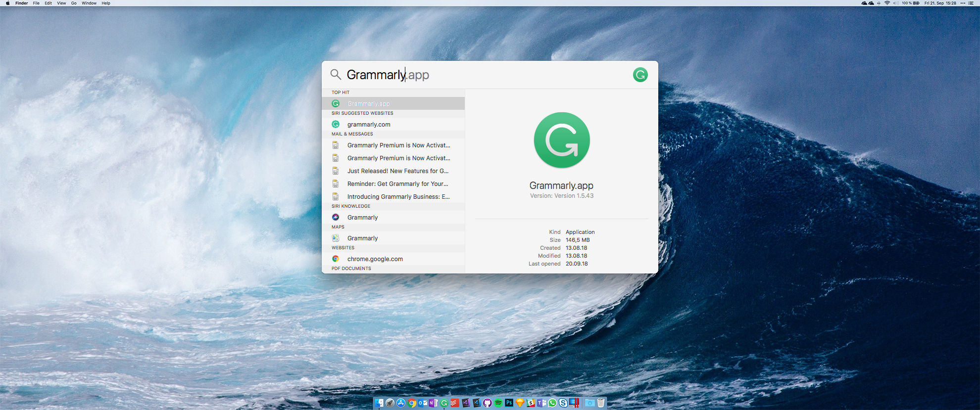Open Notification Center list icon
The width and height of the screenshot is (980, 410).
pos(971,3)
